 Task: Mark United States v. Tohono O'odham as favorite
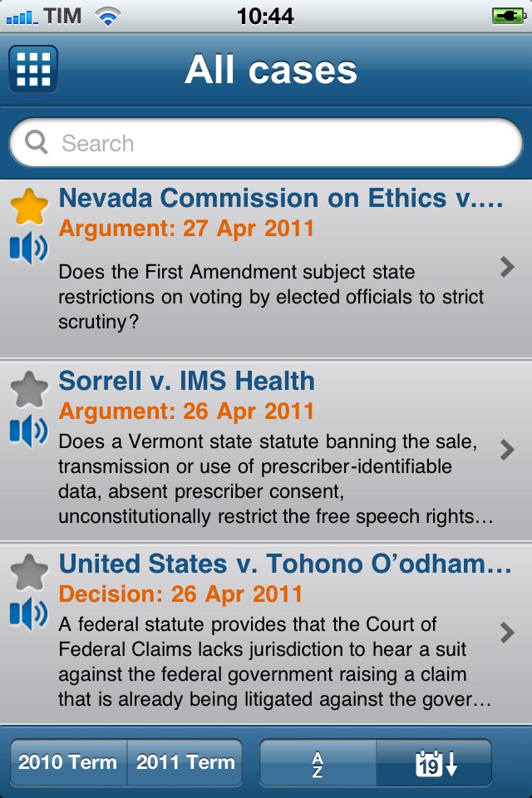pos(29,573)
